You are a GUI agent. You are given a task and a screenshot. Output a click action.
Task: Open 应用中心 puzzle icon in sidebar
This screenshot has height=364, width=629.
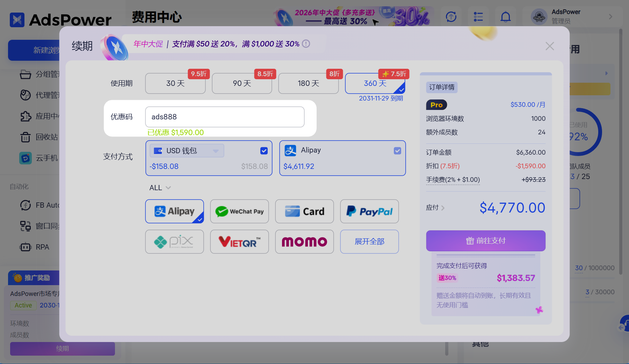click(x=26, y=116)
